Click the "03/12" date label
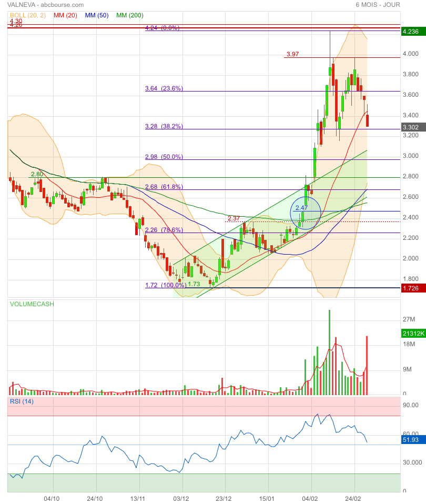The image size is (426, 504). coord(181,499)
